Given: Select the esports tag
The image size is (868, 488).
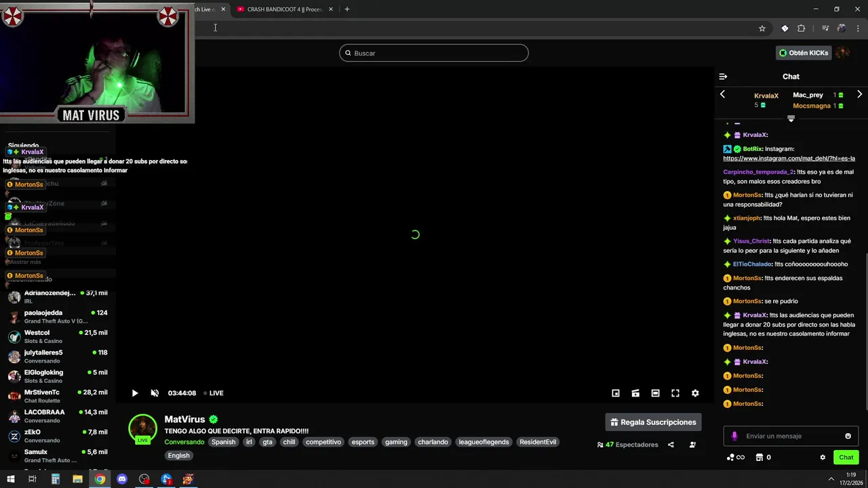Looking at the screenshot, I should pos(363,442).
